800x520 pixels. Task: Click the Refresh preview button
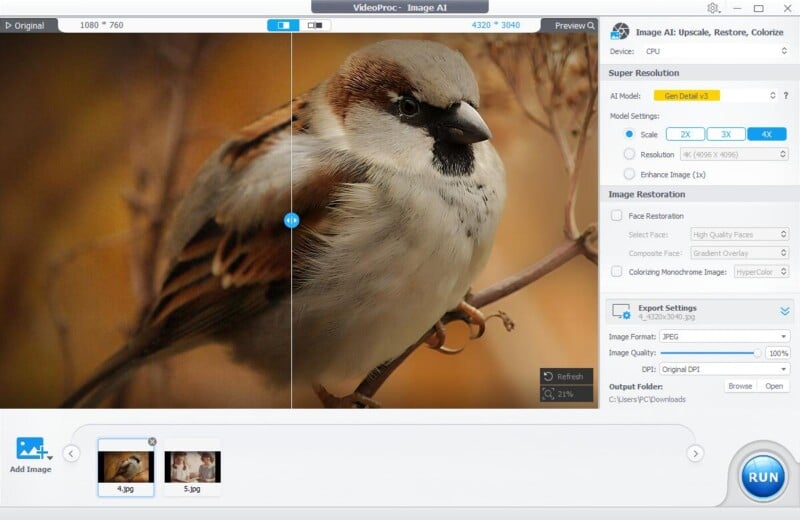(564, 377)
